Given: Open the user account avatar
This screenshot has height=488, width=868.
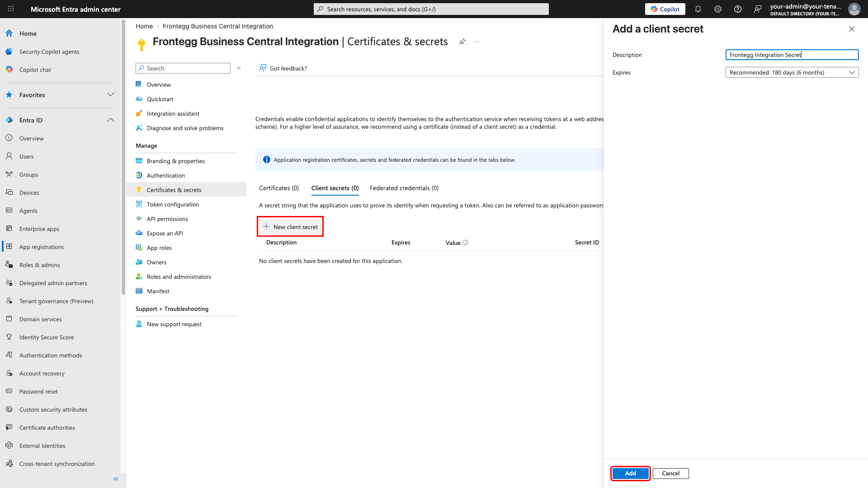Looking at the screenshot, I should [854, 9].
